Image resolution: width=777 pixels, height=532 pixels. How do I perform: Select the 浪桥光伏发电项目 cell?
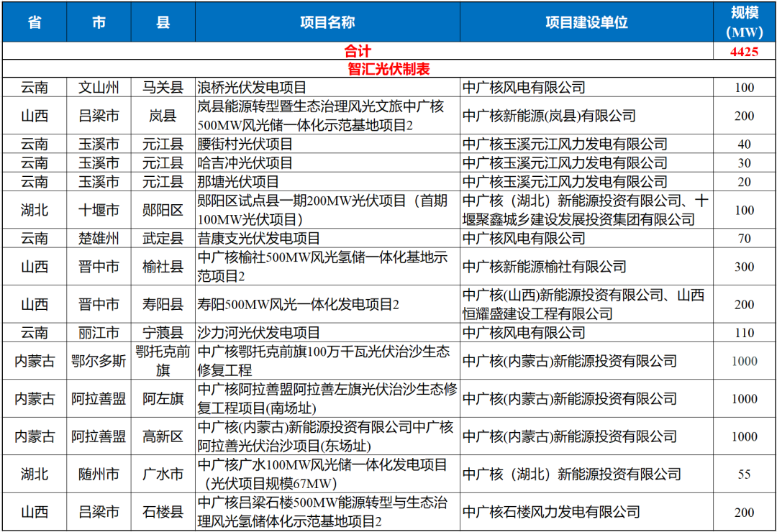coord(327,87)
